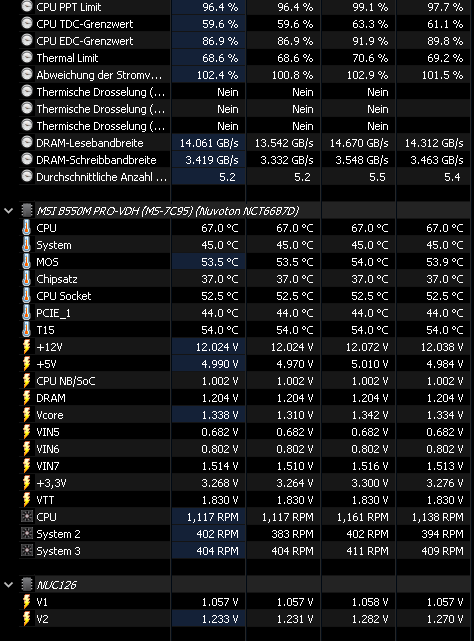Image resolution: width=474 pixels, height=641 pixels.
Task: Click the thermometer icon beside Chipsatz
Action: pos(27,279)
